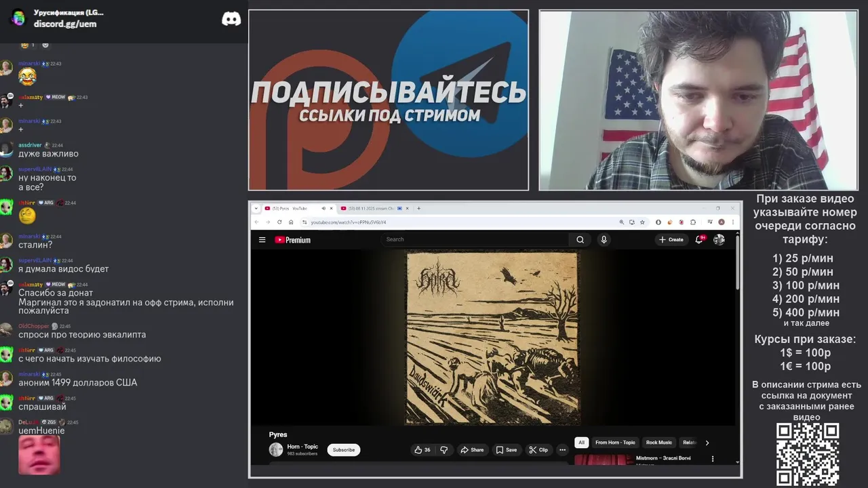Click in the YouTube search field
The height and width of the screenshot is (488, 868).
pyautogui.click(x=475, y=239)
